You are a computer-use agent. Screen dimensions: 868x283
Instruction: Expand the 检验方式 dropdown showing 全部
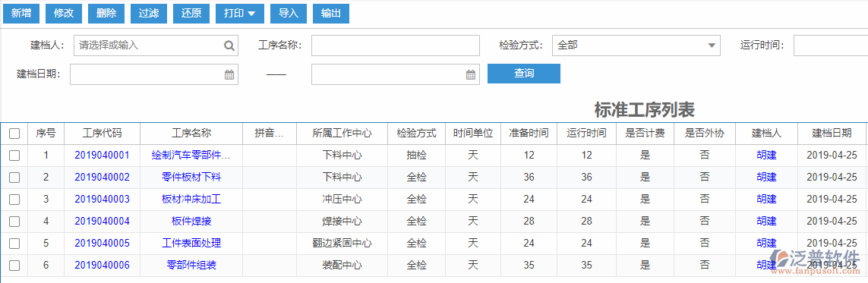(636, 46)
